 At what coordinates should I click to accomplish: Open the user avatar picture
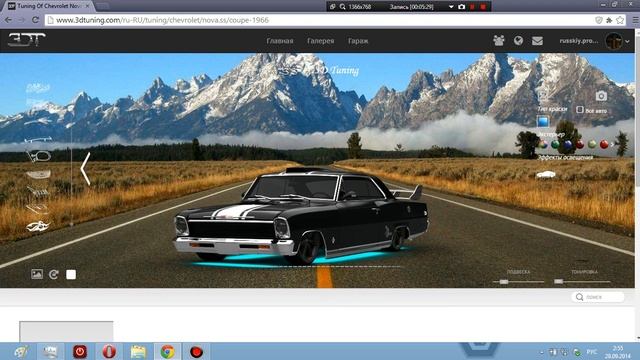pyautogui.click(x=613, y=41)
